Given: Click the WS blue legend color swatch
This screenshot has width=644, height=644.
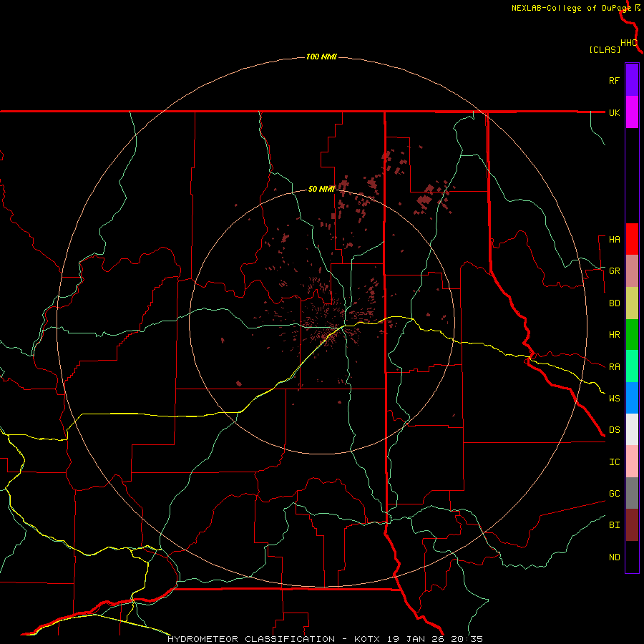Looking at the screenshot, I should (632, 398).
